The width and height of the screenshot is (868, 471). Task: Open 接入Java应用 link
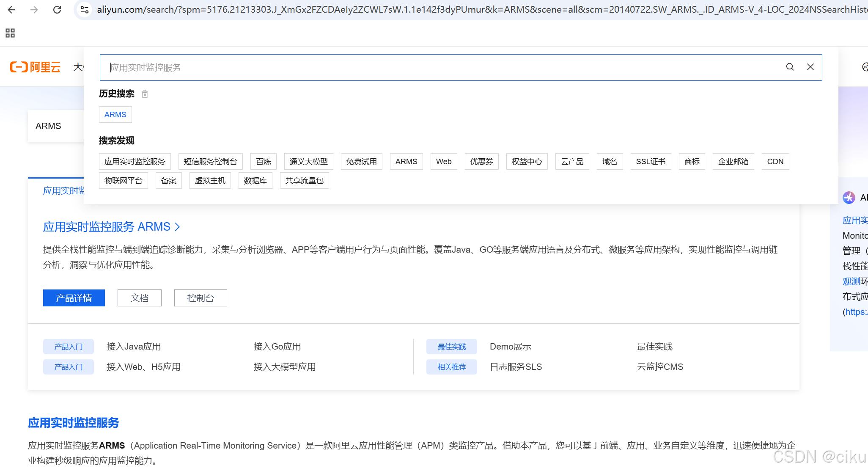pyautogui.click(x=134, y=347)
